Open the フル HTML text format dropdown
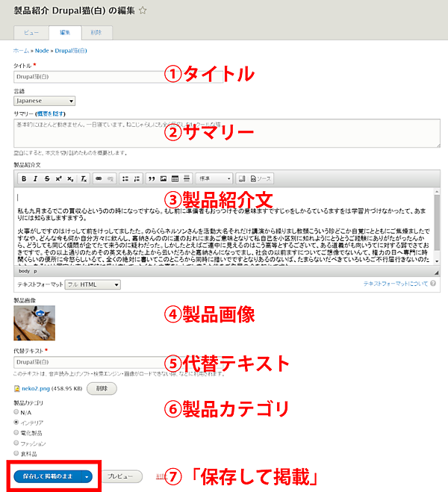Viewport: 448px width, 492px height. [x=93, y=284]
